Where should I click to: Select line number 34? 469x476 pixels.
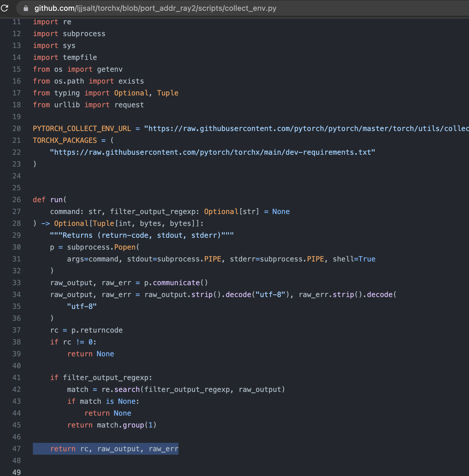17,295
